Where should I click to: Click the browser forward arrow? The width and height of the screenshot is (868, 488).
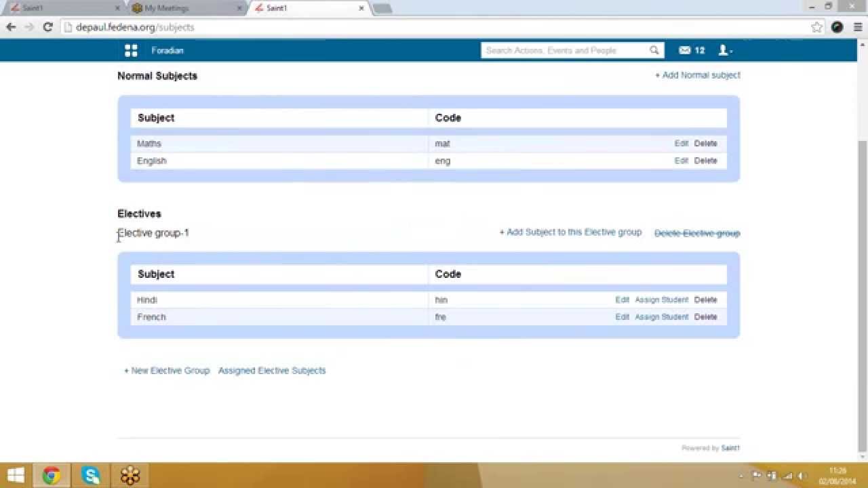(x=29, y=27)
